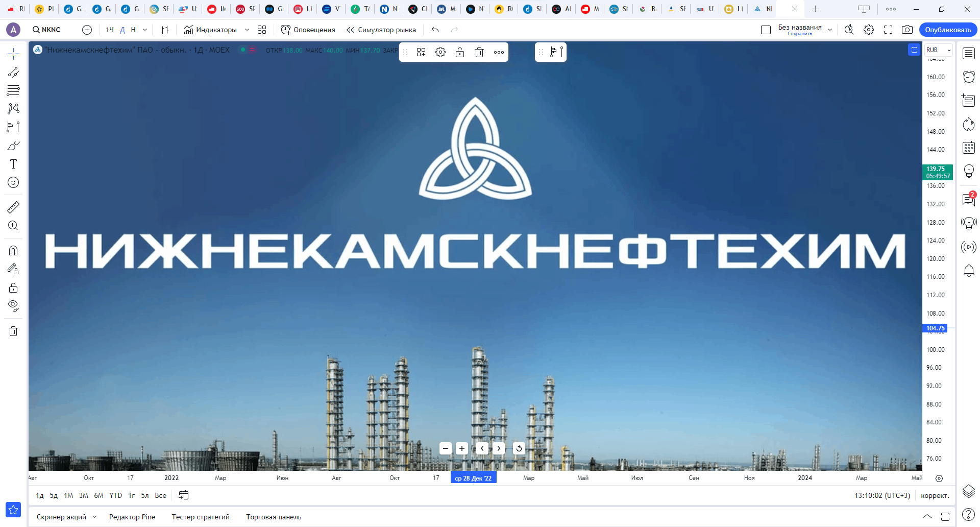Open more options in floating toolbar
The image size is (980, 527).
(x=499, y=52)
